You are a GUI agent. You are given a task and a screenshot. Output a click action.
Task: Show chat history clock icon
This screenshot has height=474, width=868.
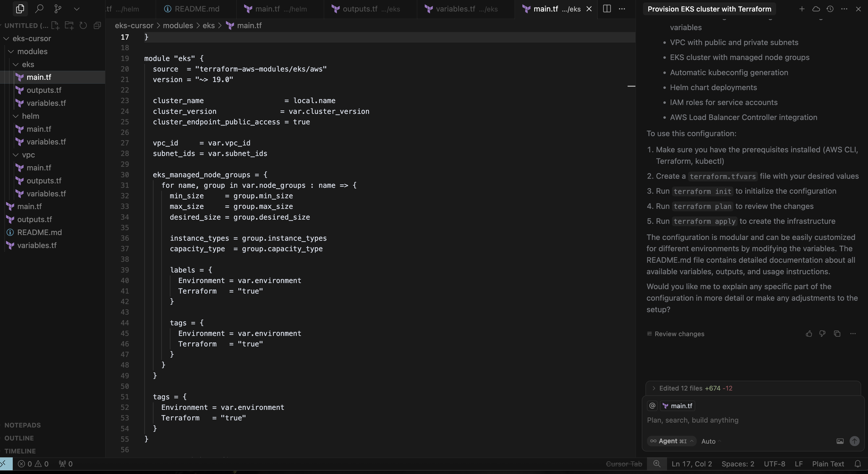[x=830, y=9]
